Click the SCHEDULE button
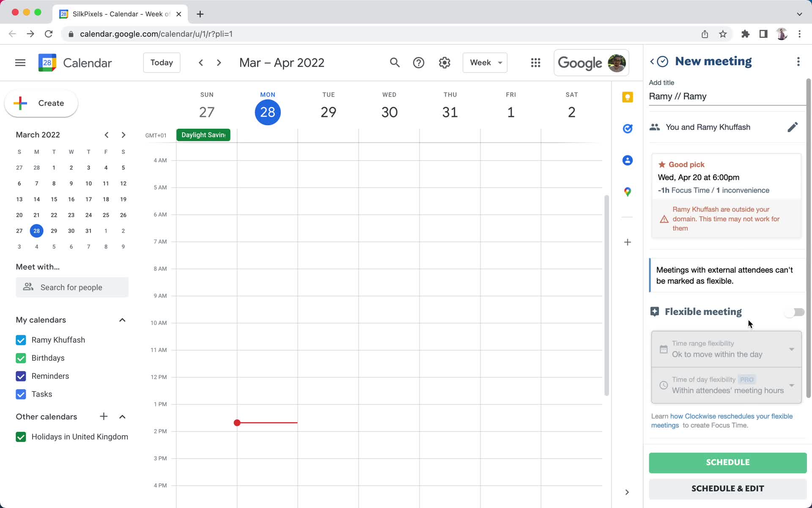The height and width of the screenshot is (508, 812). click(x=727, y=462)
